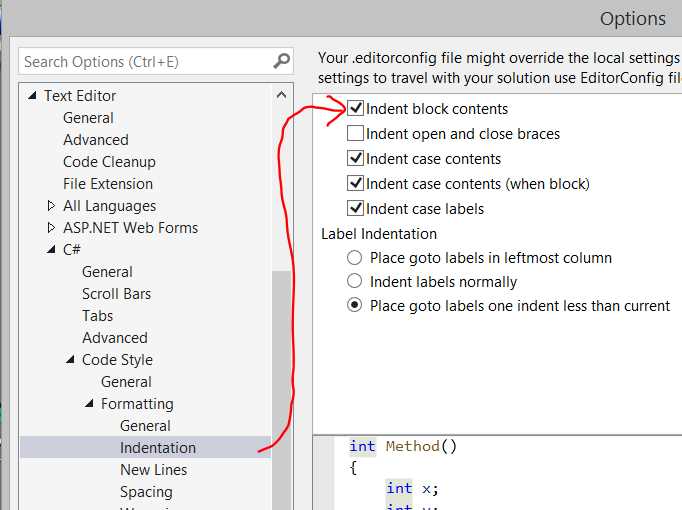Collapse the Text Editor tree node

click(x=32, y=96)
